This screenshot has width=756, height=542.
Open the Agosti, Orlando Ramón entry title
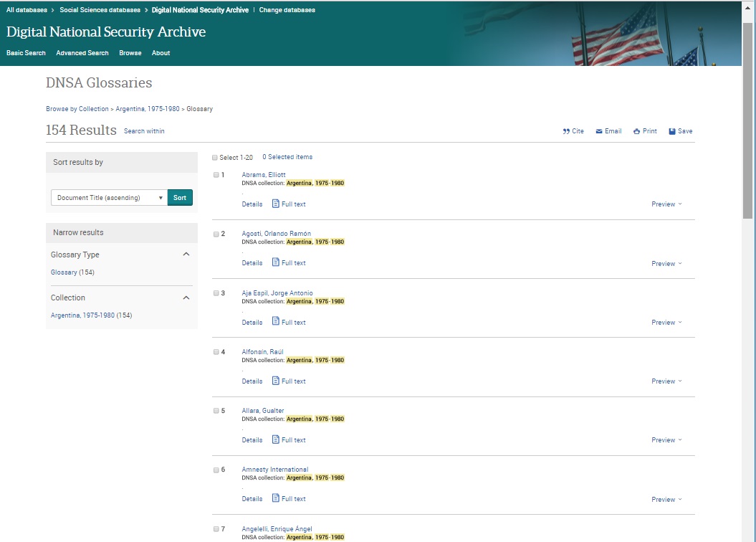point(277,234)
